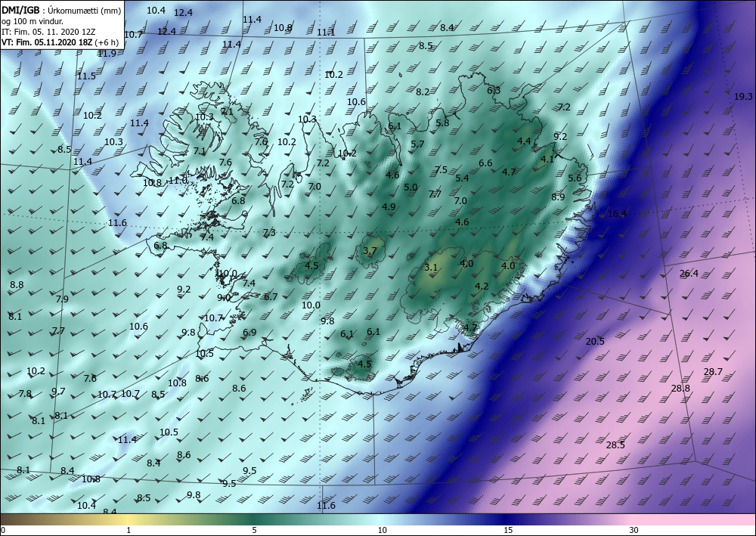This screenshot has width=756, height=536.
Task: Select the 19.3 value on the map
Action: click(x=743, y=97)
